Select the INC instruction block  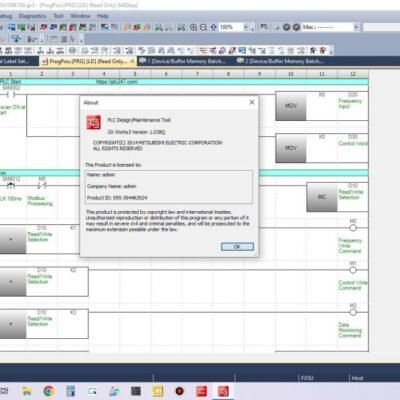(322, 197)
